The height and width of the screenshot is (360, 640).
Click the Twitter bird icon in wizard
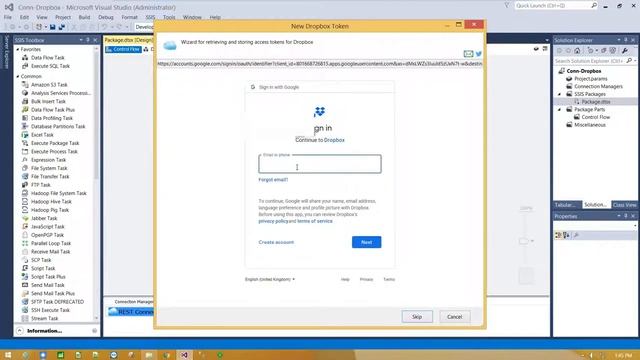[478, 54]
